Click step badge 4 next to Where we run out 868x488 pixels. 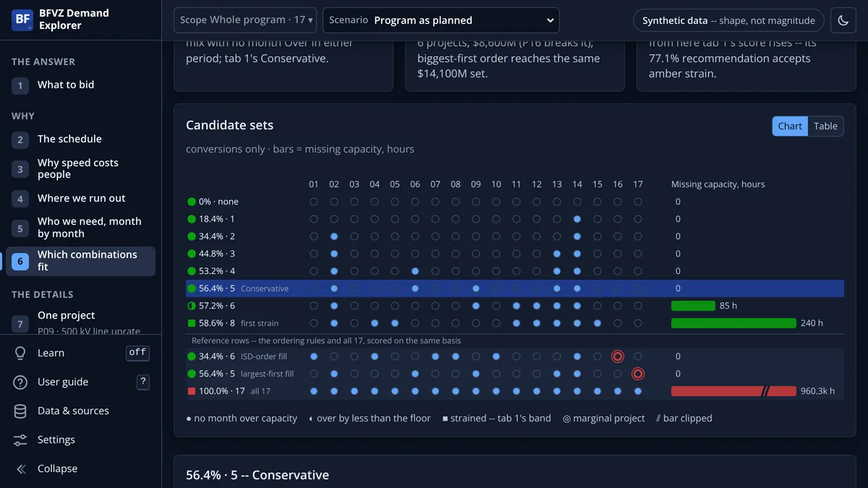click(x=20, y=199)
